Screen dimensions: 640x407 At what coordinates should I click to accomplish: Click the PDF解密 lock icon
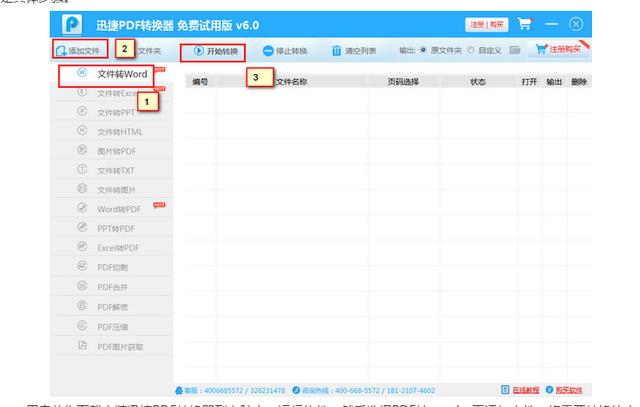tap(82, 305)
